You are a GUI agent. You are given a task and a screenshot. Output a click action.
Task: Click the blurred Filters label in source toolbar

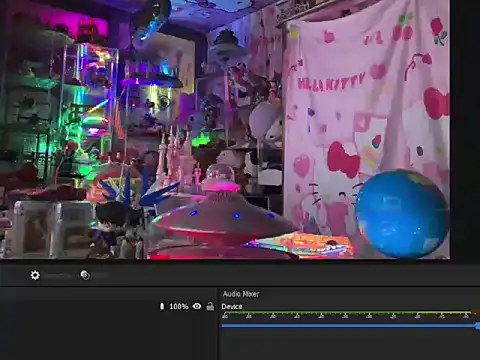tap(99, 276)
